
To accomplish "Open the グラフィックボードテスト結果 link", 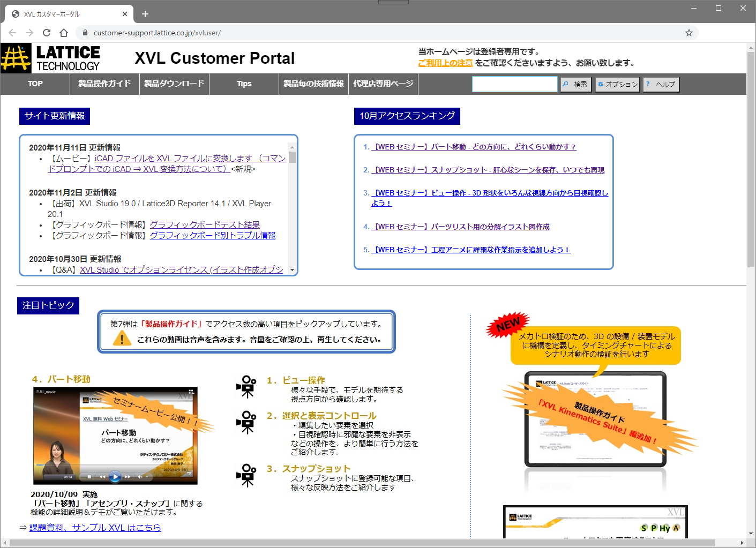I will click(x=205, y=224).
